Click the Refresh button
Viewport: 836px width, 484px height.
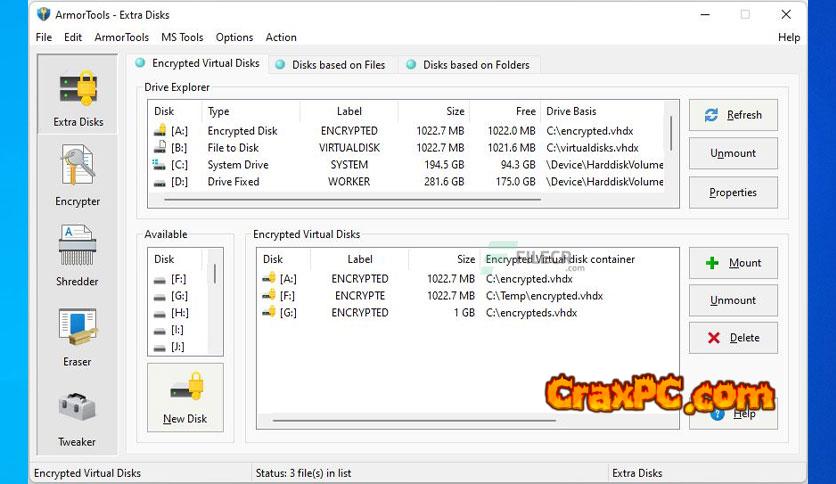[733, 115]
